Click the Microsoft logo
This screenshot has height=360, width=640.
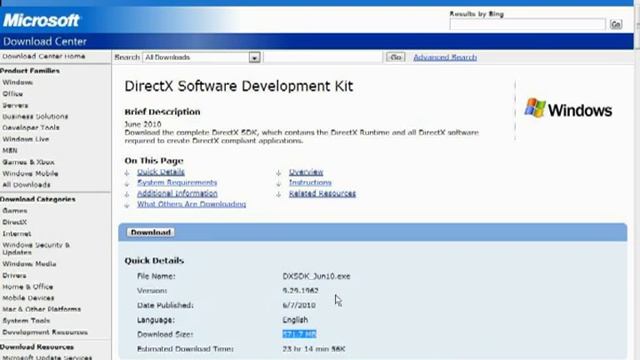tap(41, 20)
